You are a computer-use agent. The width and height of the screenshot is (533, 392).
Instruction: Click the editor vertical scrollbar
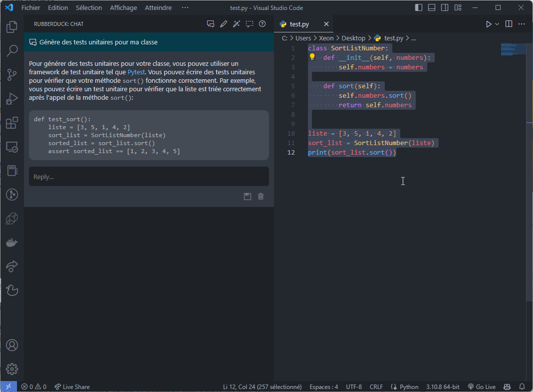[530, 172]
